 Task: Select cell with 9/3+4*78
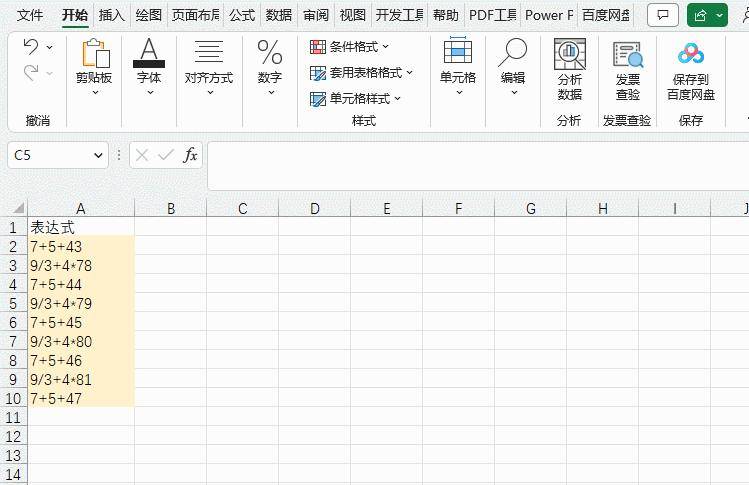click(81, 265)
